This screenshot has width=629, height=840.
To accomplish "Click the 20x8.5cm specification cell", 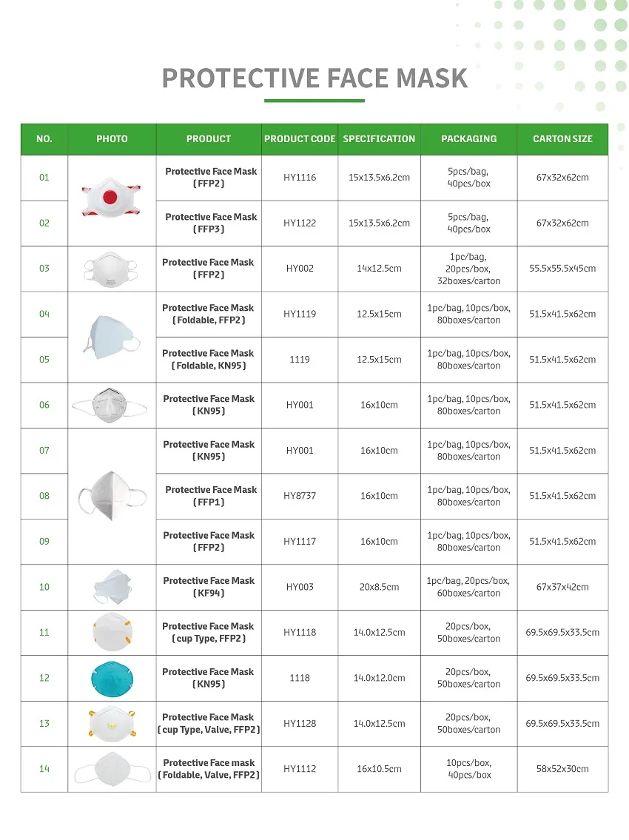I will [x=379, y=587].
